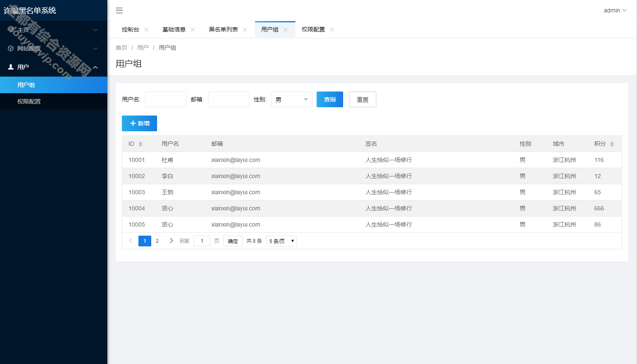Go to previous page arrow

(x=131, y=241)
